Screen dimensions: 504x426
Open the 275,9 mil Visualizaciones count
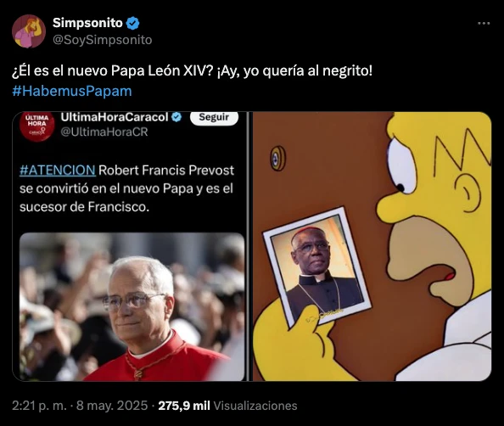[x=227, y=406]
